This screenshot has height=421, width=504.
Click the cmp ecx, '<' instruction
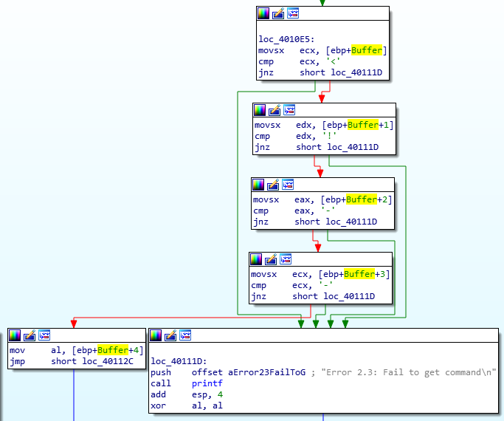pos(299,61)
